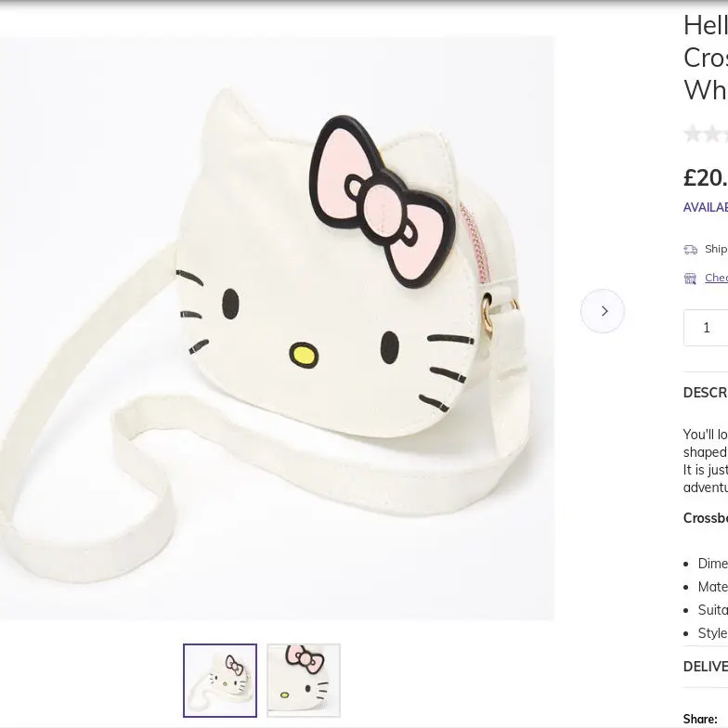The height and width of the screenshot is (728, 728).
Task: Click the 'Share:' label
Action: click(700, 719)
